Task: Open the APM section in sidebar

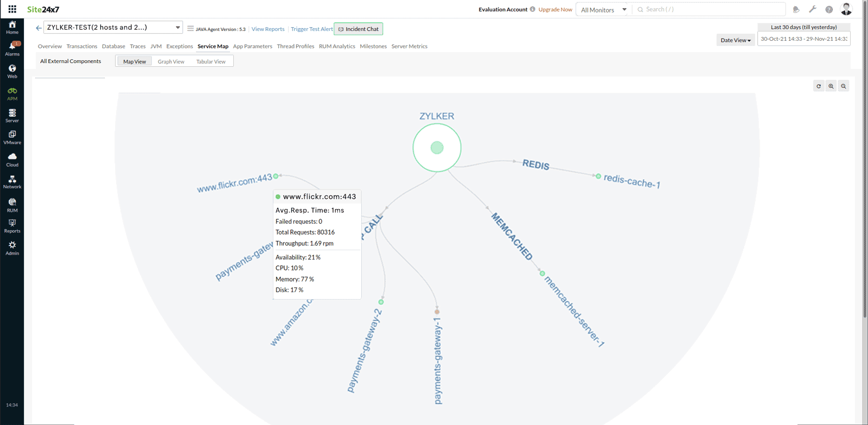Action: tap(12, 94)
